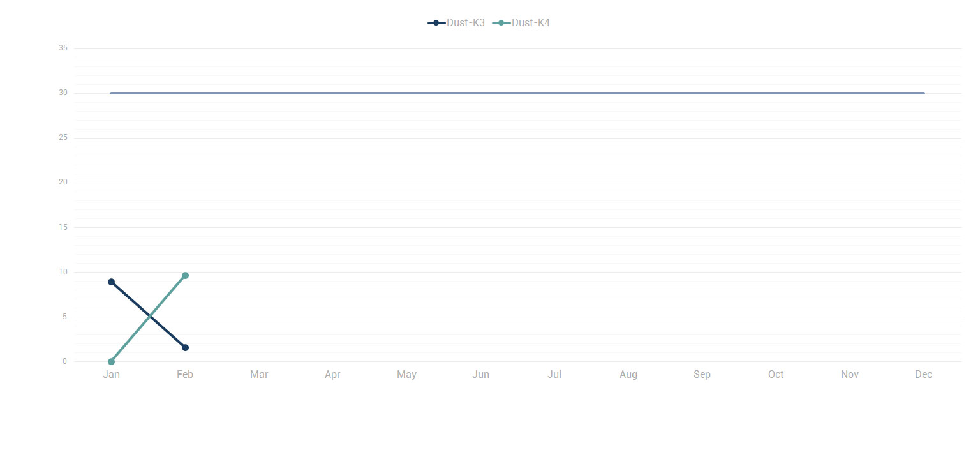
Task: Click the Sep axis label
Action: pos(702,375)
